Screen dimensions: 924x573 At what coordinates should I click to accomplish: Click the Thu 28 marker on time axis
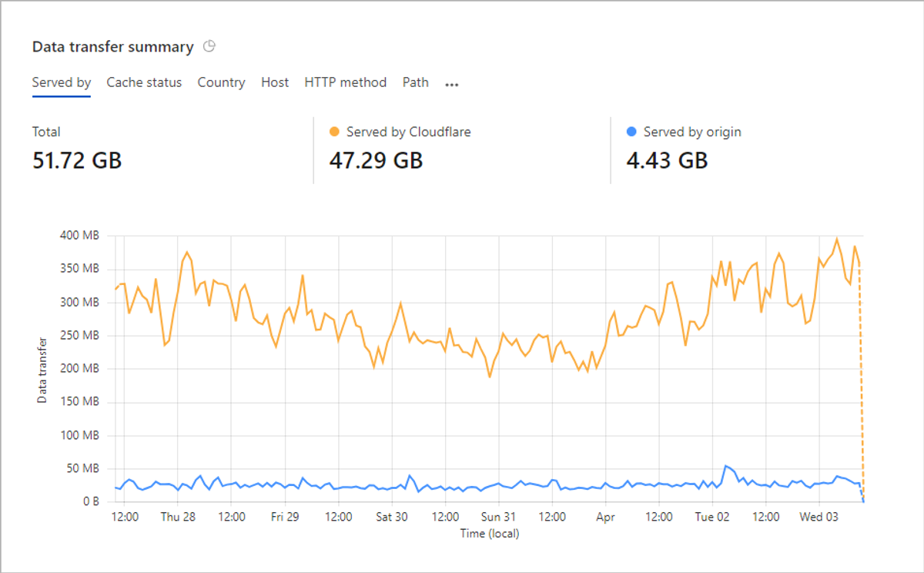[178, 517]
